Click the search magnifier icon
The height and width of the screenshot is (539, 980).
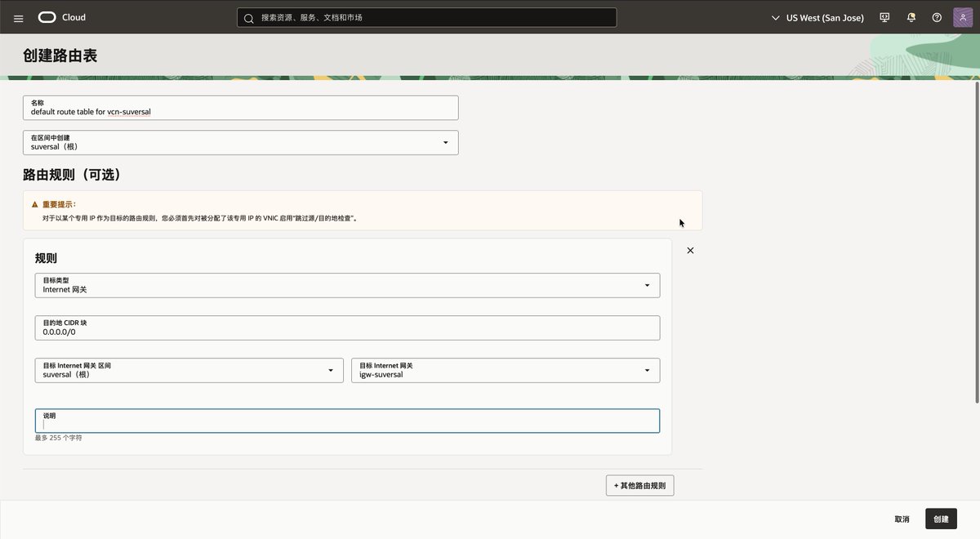tap(249, 17)
